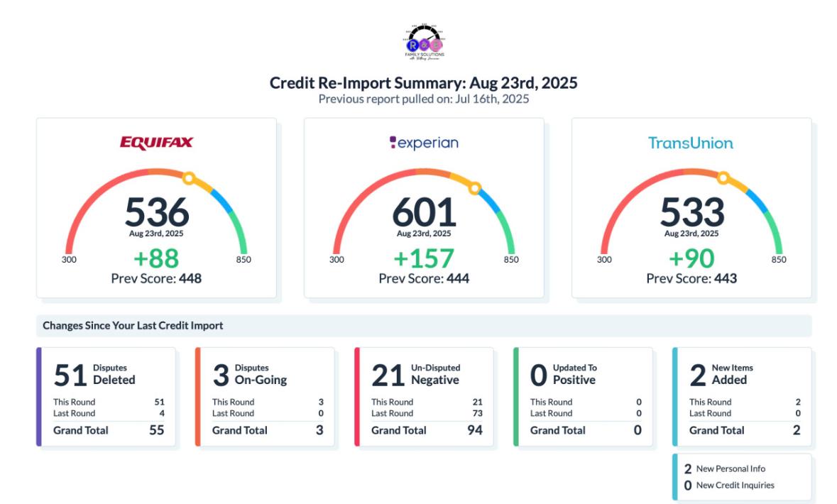Click Last Round value 4 in Disputes Deleted
The height and width of the screenshot is (504, 837).
(x=162, y=413)
